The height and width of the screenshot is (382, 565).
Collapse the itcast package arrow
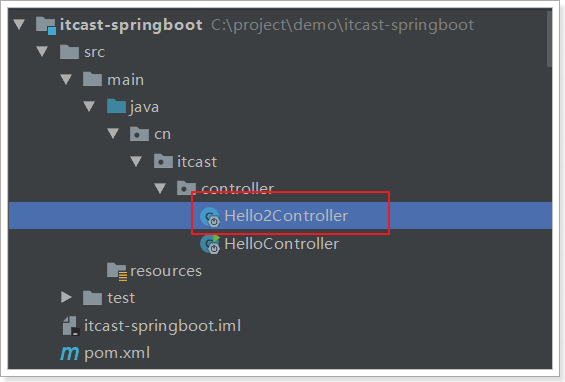[x=136, y=161]
